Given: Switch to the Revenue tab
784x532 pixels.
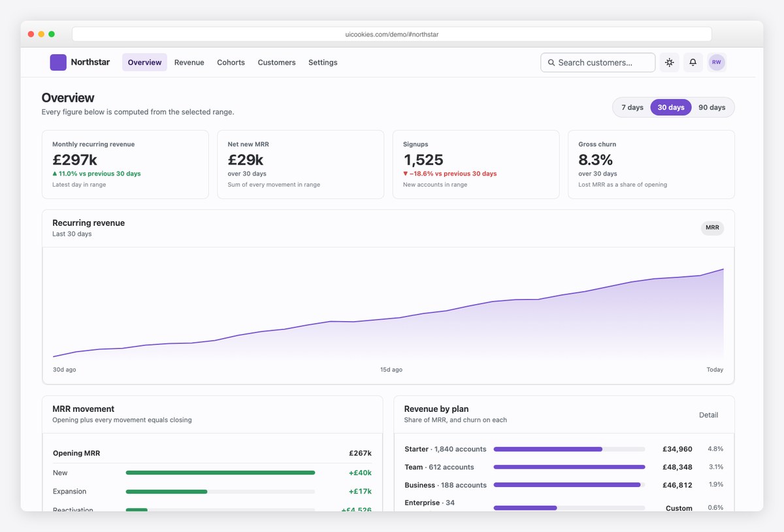Looking at the screenshot, I should click(x=189, y=63).
